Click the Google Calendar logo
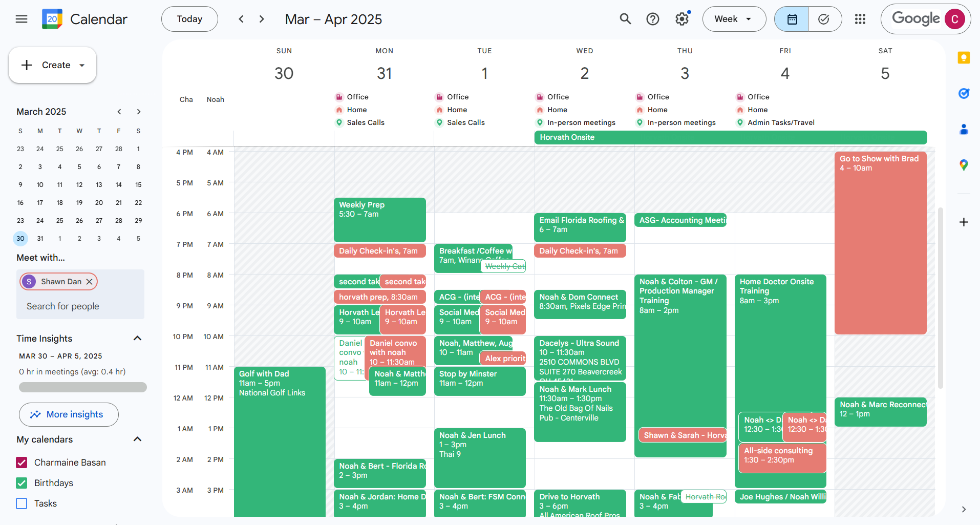This screenshot has width=980, height=525. pyautogui.click(x=52, y=19)
